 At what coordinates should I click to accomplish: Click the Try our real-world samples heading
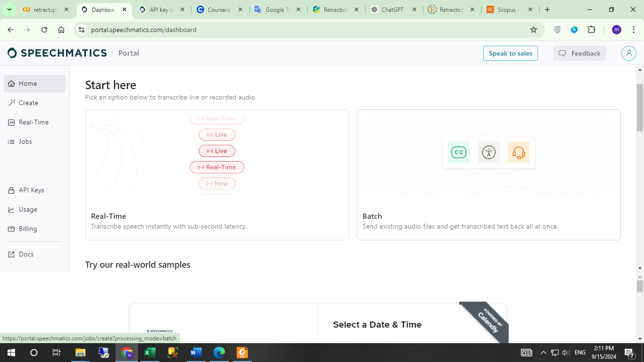[138, 264]
